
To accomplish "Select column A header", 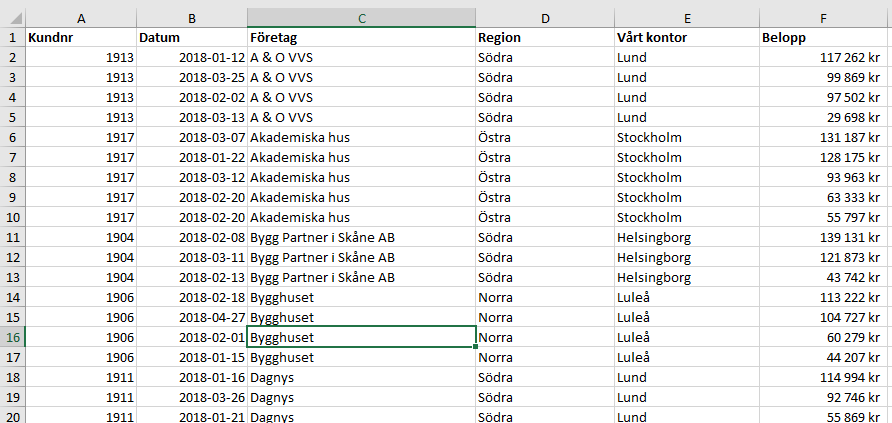I will click(x=81, y=18).
